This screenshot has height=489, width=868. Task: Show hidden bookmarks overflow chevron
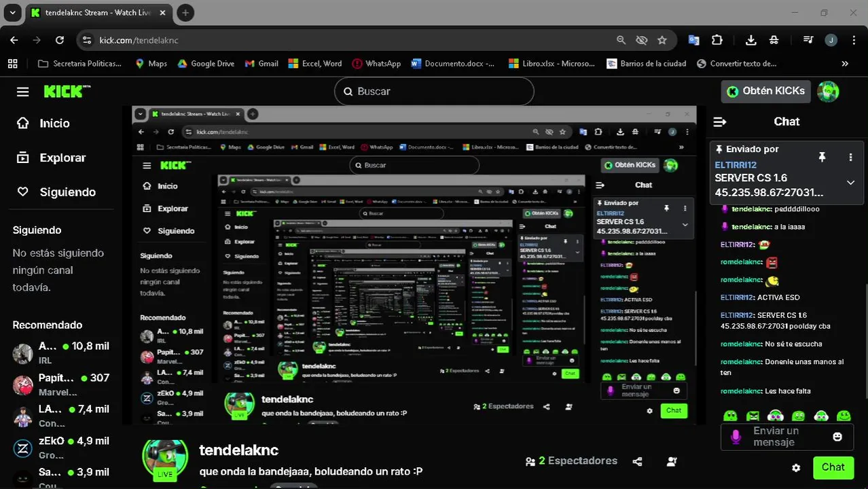coord(845,63)
